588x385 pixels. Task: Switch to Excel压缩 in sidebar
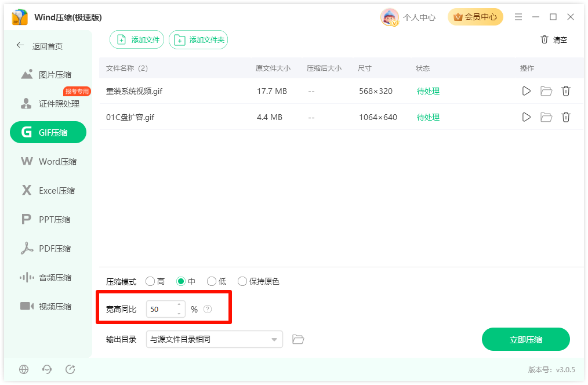48,190
